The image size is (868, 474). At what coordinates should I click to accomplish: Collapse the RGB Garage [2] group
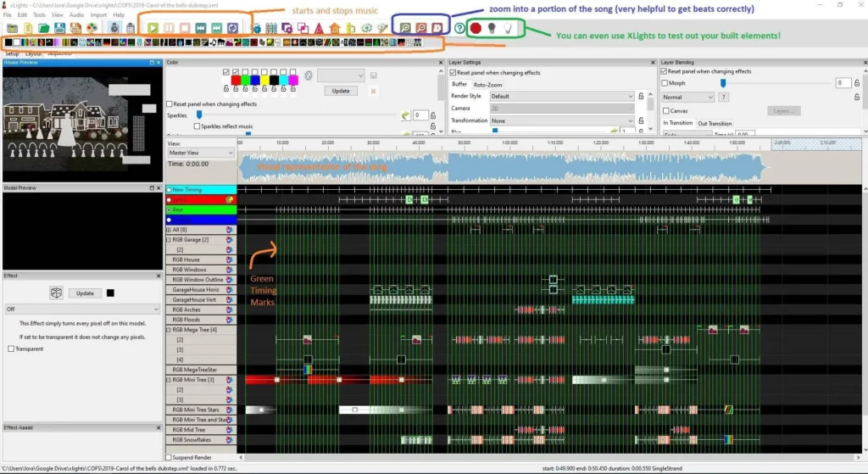[x=169, y=240]
